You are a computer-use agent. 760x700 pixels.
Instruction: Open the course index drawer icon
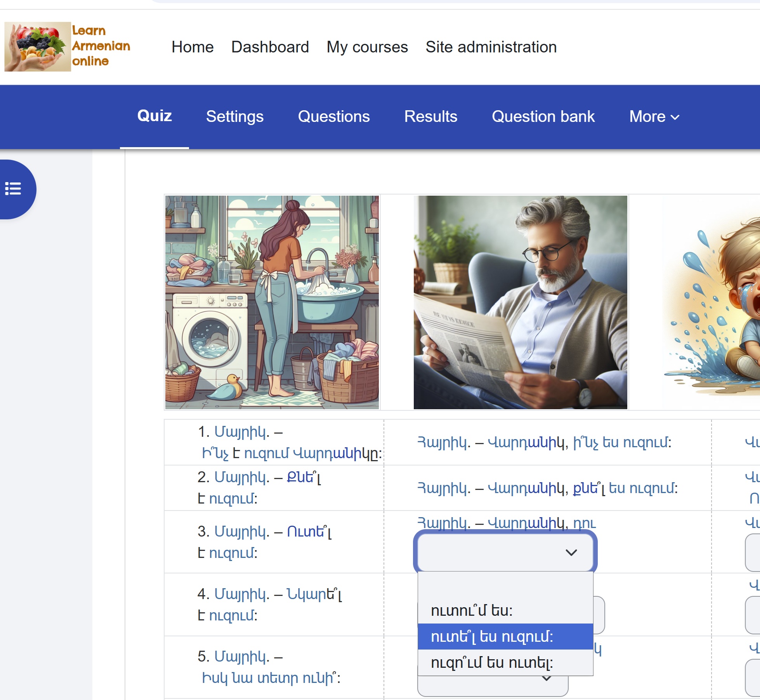13,189
